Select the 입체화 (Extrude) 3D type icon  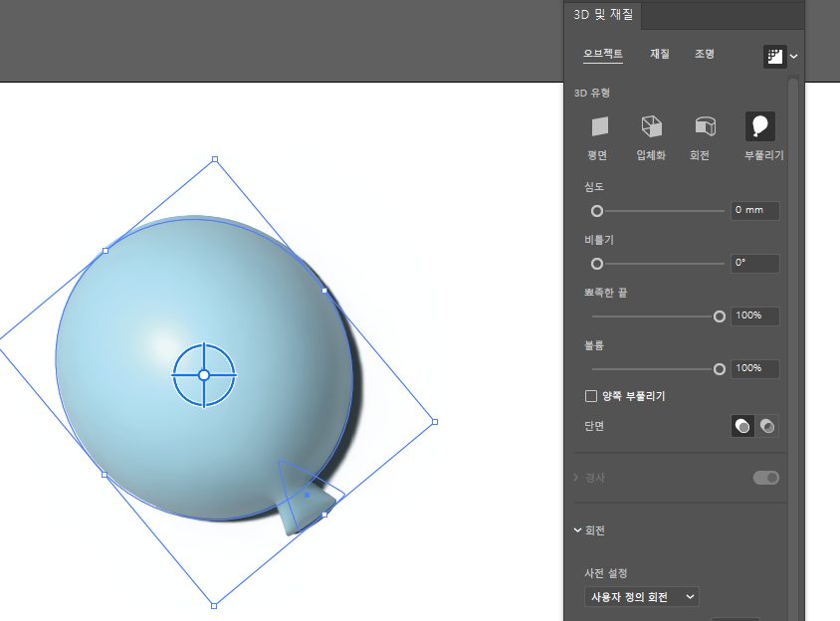point(651,127)
